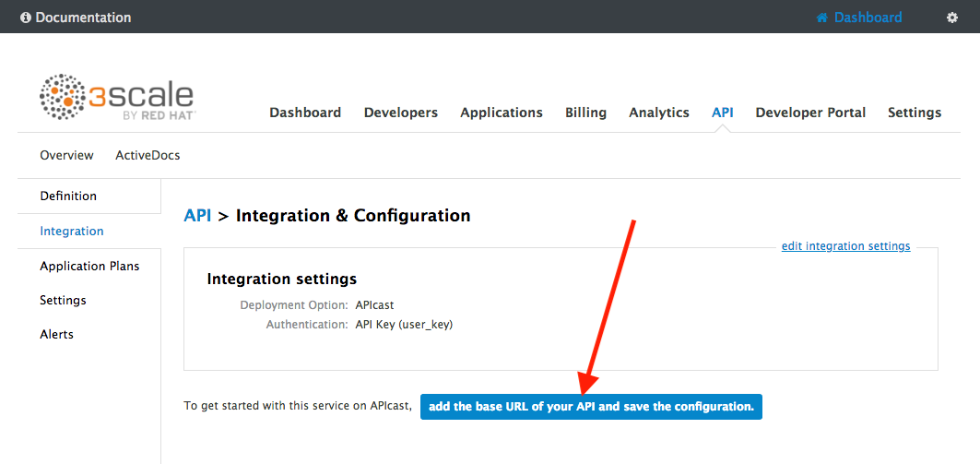Image resolution: width=980 pixels, height=464 pixels.
Task: Open the Documentation link in top bar
Action: click(83, 18)
